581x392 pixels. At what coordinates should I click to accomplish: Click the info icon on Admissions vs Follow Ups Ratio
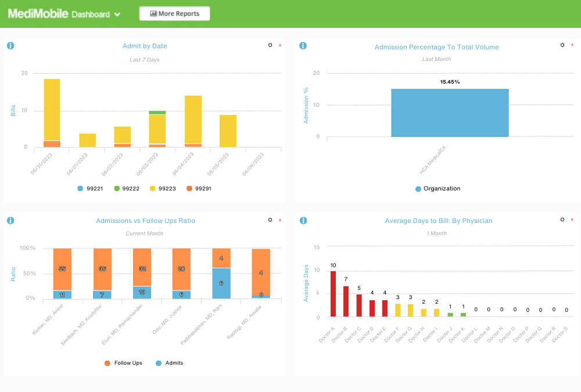10,220
